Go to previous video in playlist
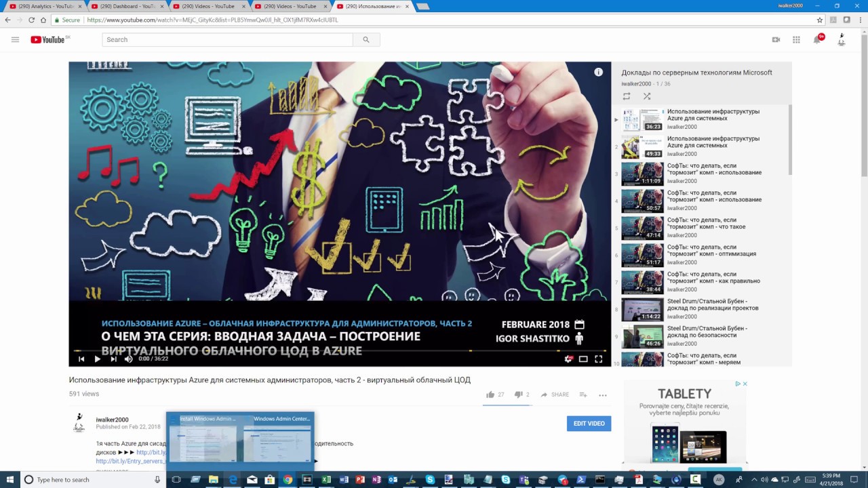Screen dimensions: 868x488 [81, 359]
